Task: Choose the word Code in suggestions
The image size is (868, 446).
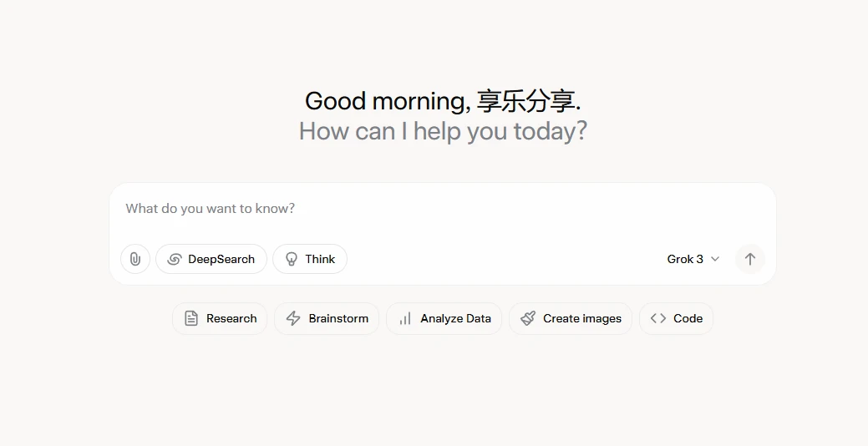Action: (688, 318)
